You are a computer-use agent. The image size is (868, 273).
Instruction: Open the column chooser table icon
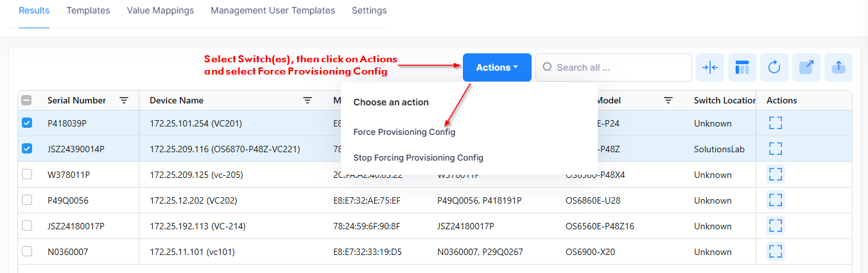click(742, 67)
